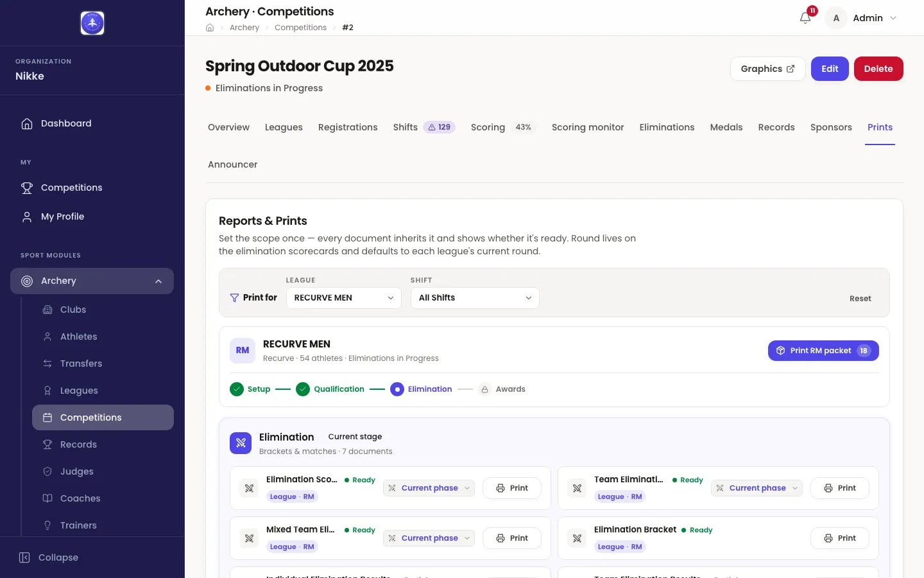Open the Sponsors tab
This screenshot has width=924, height=578.
(831, 127)
